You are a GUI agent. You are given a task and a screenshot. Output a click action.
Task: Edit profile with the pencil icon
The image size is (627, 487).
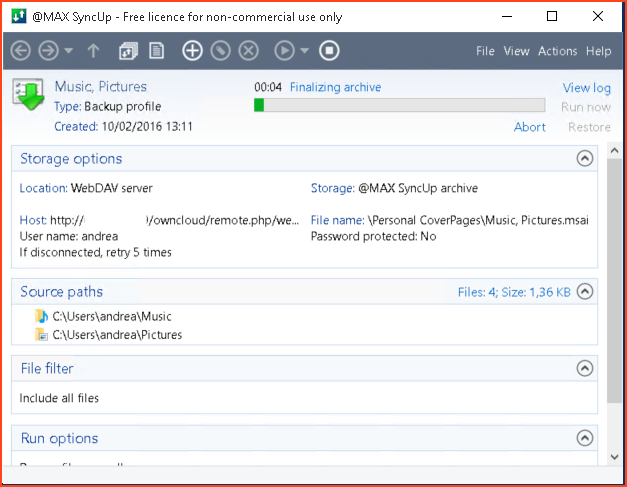(x=220, y=51)
